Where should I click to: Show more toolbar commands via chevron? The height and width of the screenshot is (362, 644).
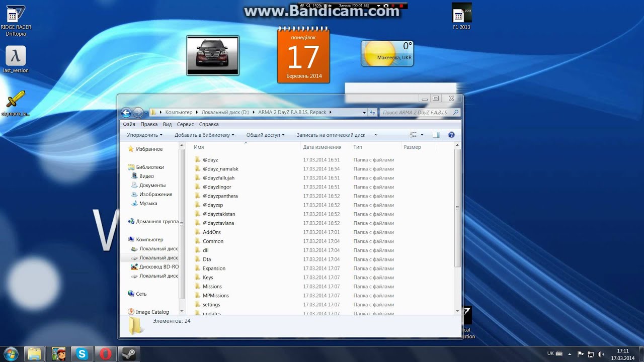pyautogui.click(x=376, y=135)
